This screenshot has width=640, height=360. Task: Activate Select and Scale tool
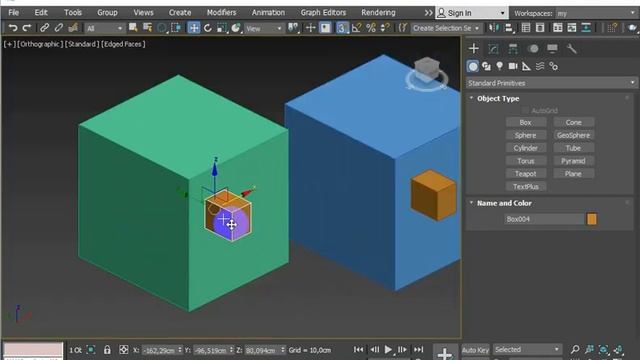pos(222,28)
